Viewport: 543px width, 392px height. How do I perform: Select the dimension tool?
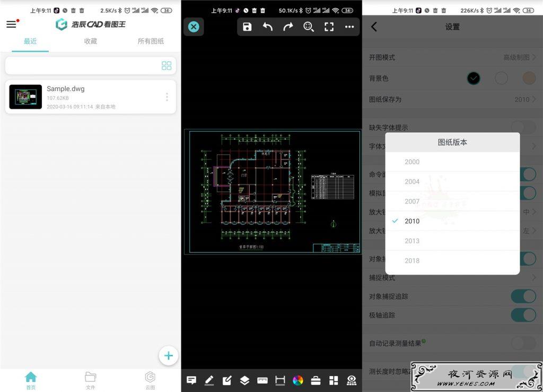pyautogui.click(x=280, y=380)
